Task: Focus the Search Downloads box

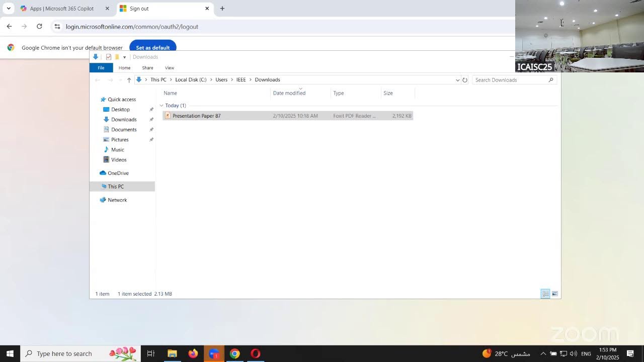Action: pyautogui.click(x=514, y=80)
